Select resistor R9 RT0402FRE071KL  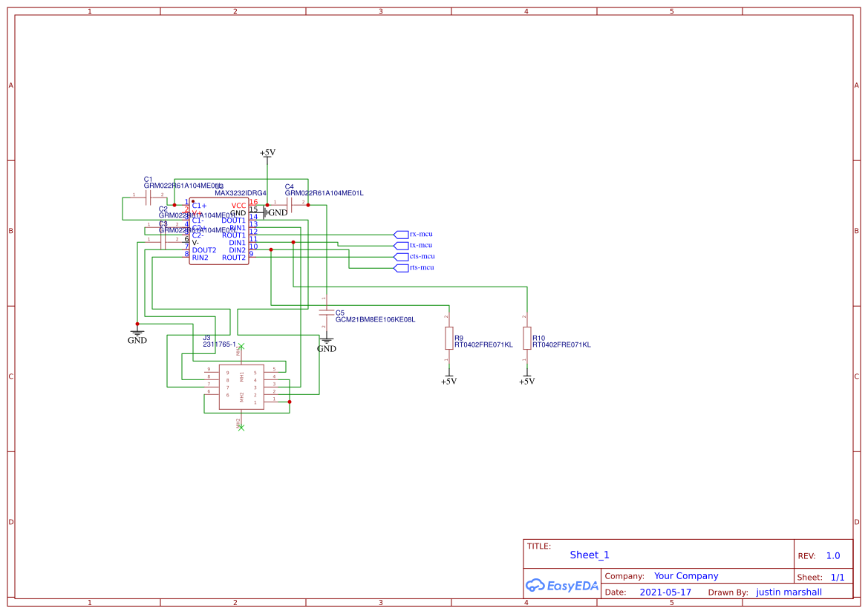click(x=449, y=338)
